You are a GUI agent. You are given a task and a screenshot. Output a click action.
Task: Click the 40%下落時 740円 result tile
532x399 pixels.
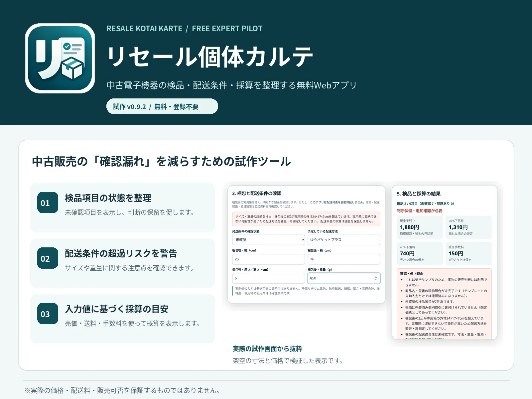tap(420, 254)
